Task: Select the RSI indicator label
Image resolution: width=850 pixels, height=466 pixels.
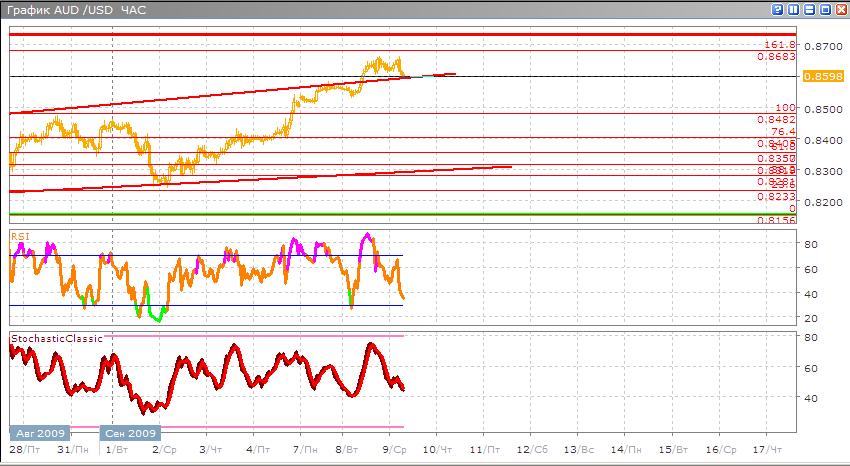Action: [x=19, y=236]
